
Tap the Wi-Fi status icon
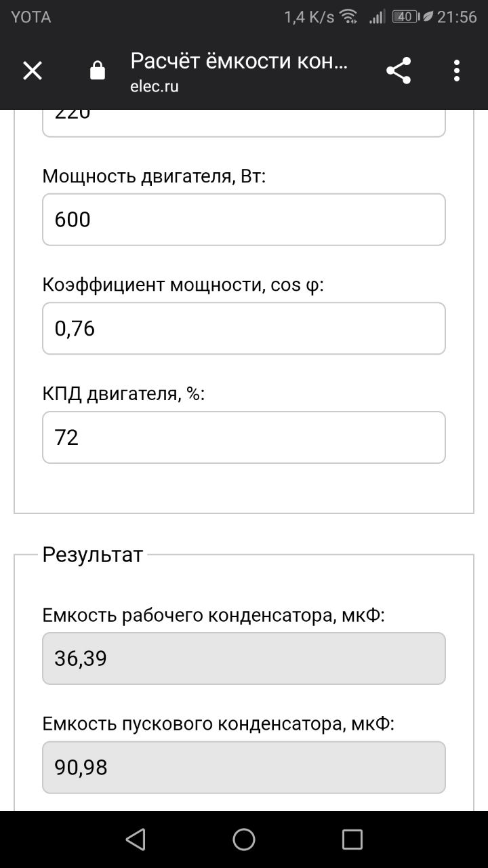click(349, 17)
